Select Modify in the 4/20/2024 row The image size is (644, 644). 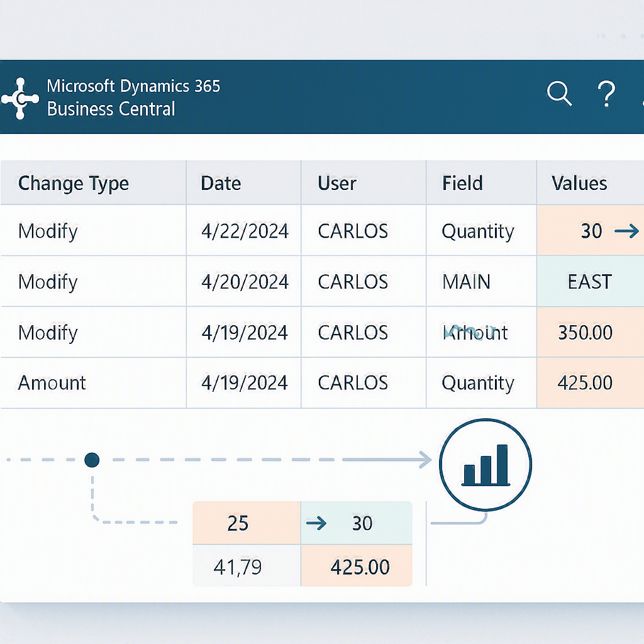tap(48, 282)
